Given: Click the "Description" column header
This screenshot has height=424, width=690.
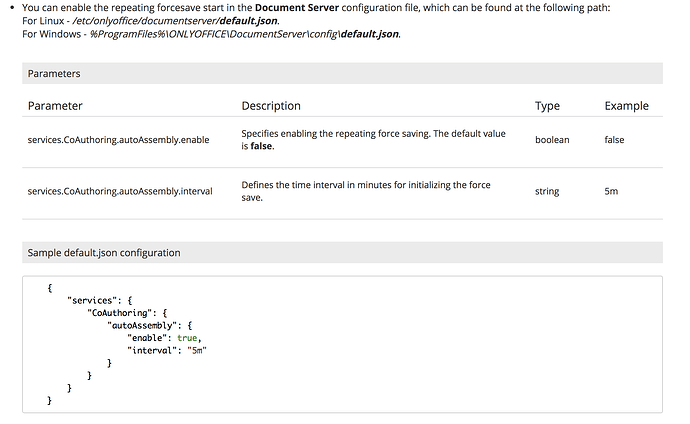Looking at the screenshot, I should point(271,106).
